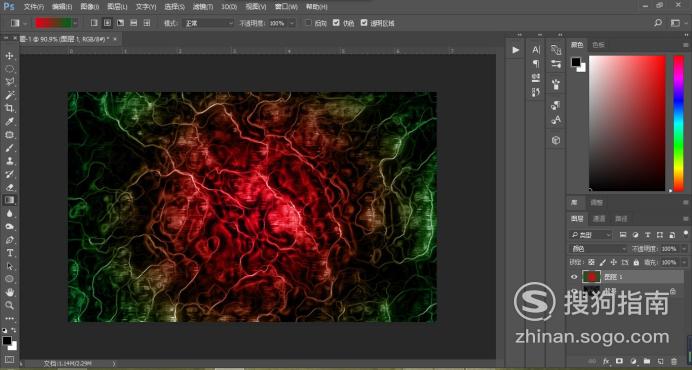Screen dimensions: 692x370
Task: Open the Character panel icon
Action: coord(536,50)
